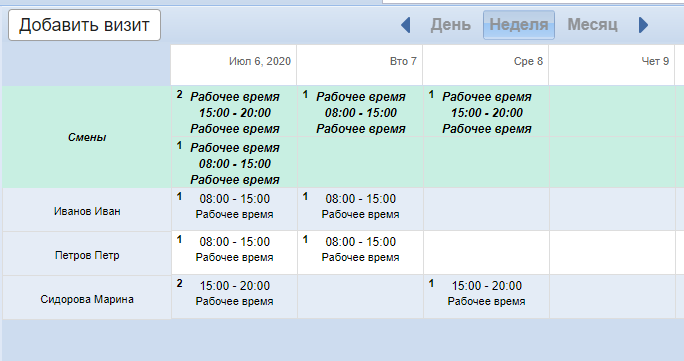Image resolution: width=684 pixels, height=361 pixels.
Task: Open the Смены entry on Сре 8
Action: click(x=486, y=112)
